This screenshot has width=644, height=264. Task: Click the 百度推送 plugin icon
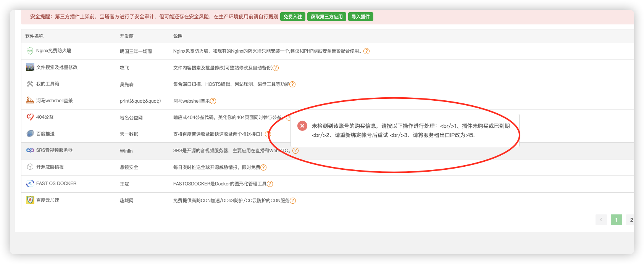30,134
